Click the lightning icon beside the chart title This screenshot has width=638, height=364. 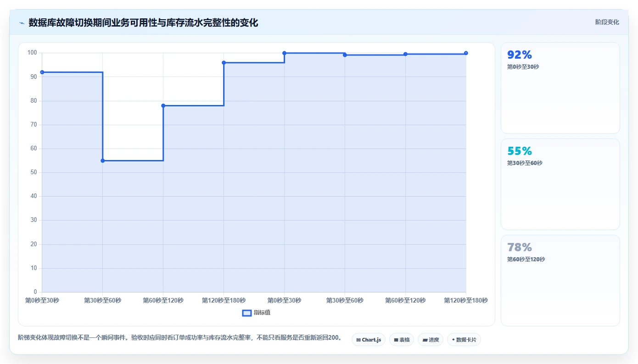coord(22,22)
